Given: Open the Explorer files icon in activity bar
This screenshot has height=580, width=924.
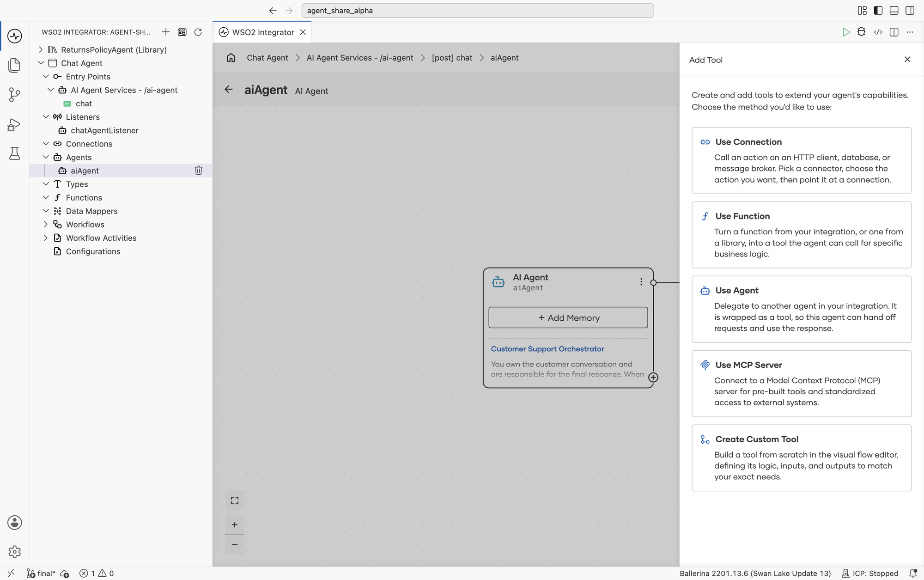Looking at the screenshot, I should 14,65.
